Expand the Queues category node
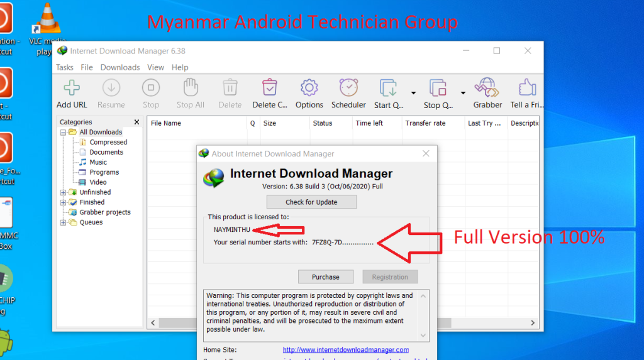This screenshot has width=644, height=360. [63, 222]
